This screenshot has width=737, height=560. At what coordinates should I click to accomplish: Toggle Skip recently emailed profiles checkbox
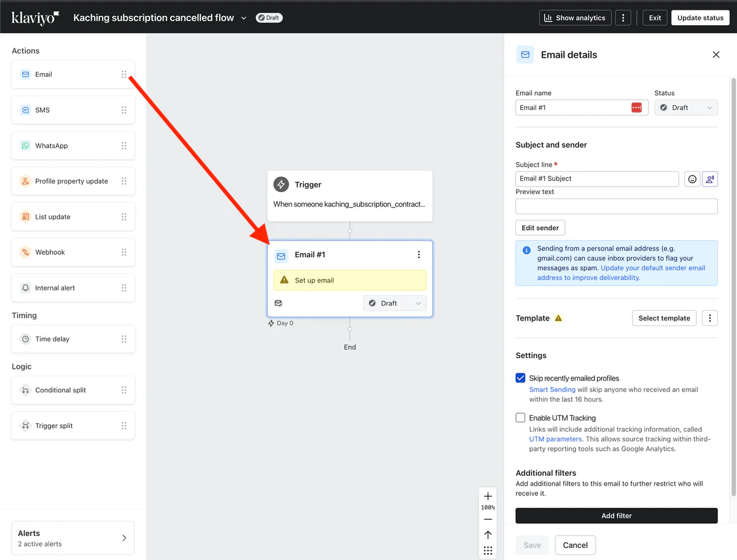[x=520, y=378]
